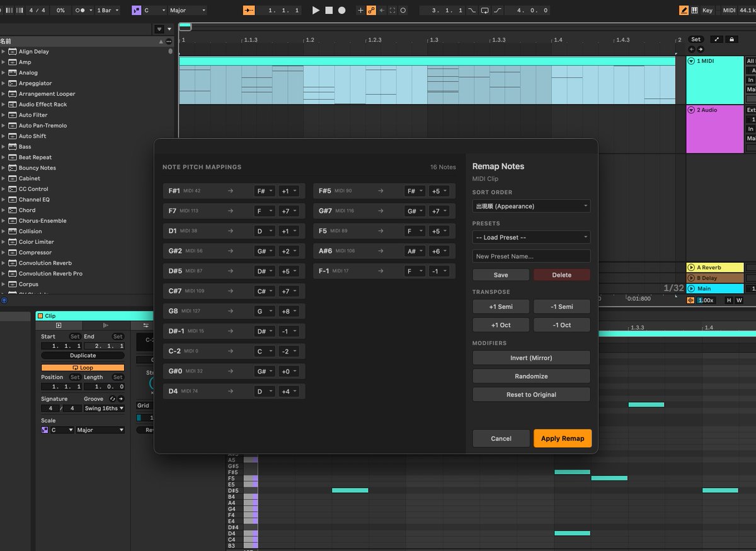The image size is (756, 551).
Task: Cancel the Remap Notes dialog
Action: point(501,438)
